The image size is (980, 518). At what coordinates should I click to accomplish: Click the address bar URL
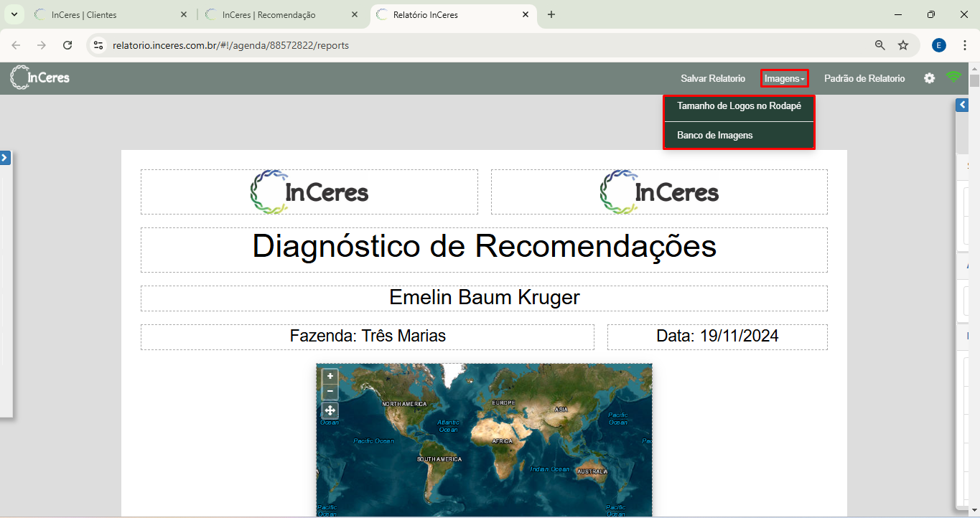tap(230, 45)
